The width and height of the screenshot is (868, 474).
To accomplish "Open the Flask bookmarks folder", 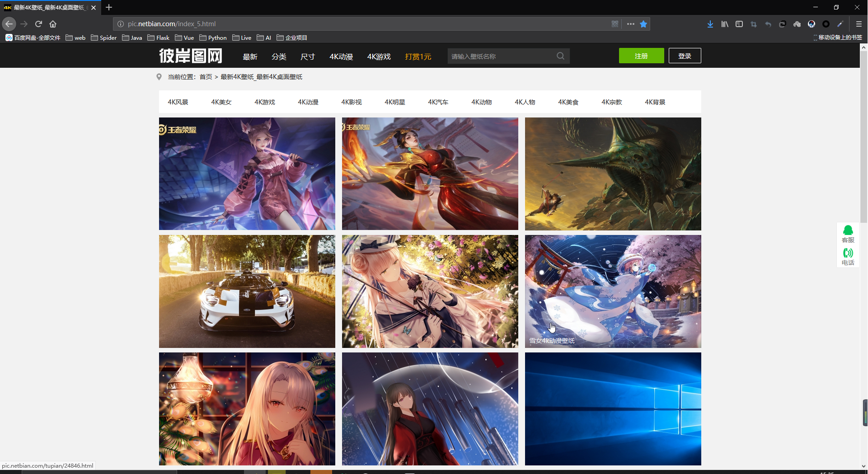I will (x=158, y=38).
